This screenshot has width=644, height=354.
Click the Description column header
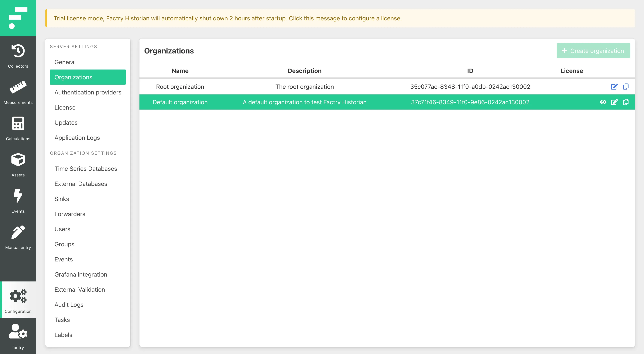304,71
